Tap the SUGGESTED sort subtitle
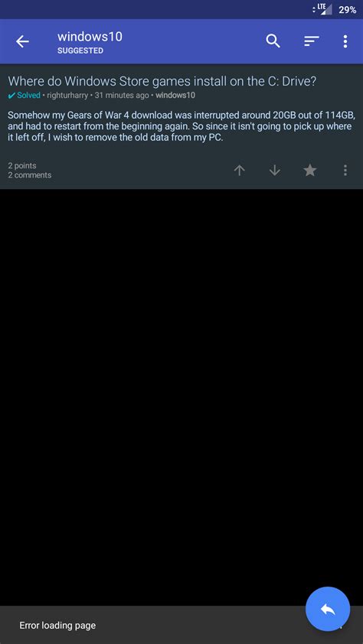Image resolution: width=363 pixels, height=644 pixels. coord(80,50)
